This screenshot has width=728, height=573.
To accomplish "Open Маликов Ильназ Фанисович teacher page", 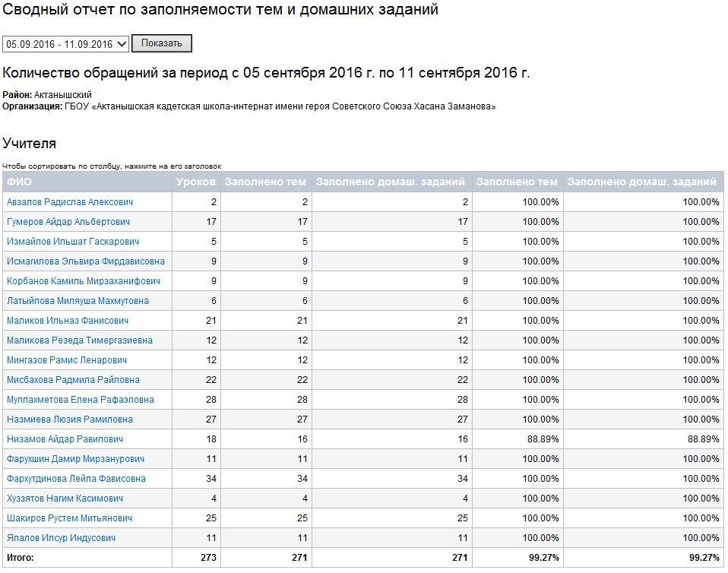I will tap(68, 321).
